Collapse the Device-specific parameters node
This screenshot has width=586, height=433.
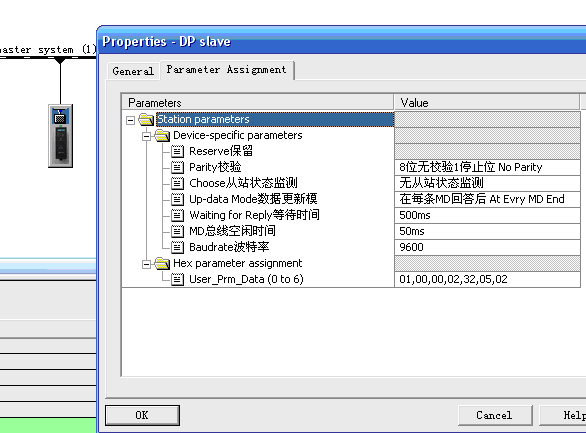146,136
